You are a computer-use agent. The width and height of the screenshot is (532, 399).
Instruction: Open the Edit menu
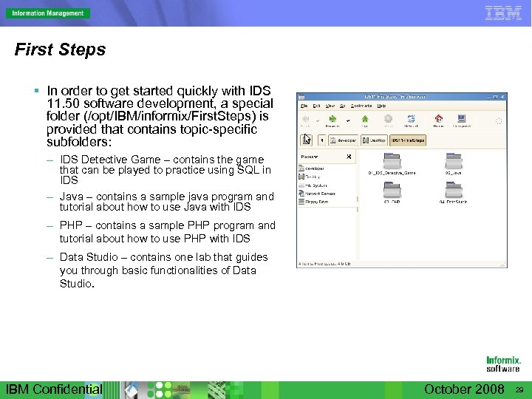click(316, 106)
